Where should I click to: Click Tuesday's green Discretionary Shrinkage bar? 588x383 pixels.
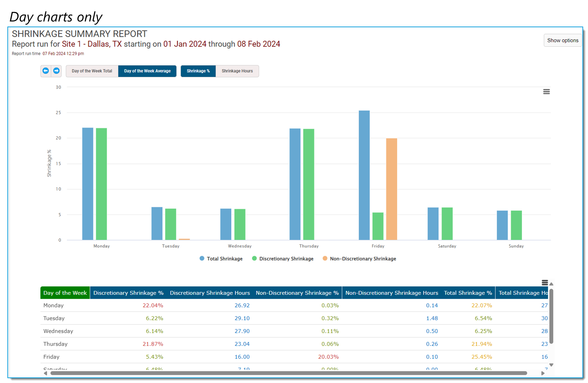tap(171, 224)
